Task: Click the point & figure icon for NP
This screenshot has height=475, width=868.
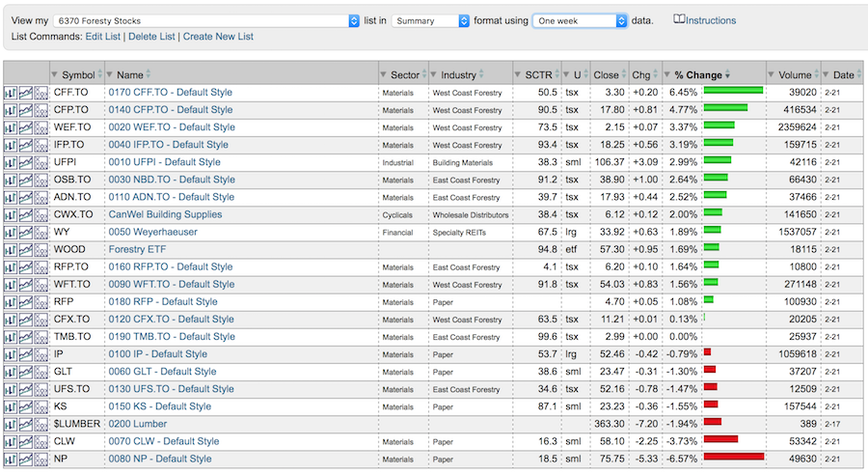Action: [x=41, y=459]
